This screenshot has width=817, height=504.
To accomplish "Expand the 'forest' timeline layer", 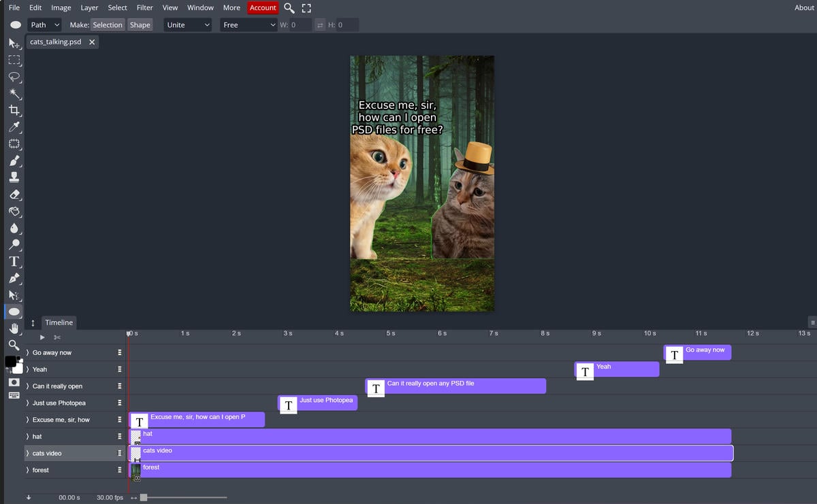I will (28, 470).
